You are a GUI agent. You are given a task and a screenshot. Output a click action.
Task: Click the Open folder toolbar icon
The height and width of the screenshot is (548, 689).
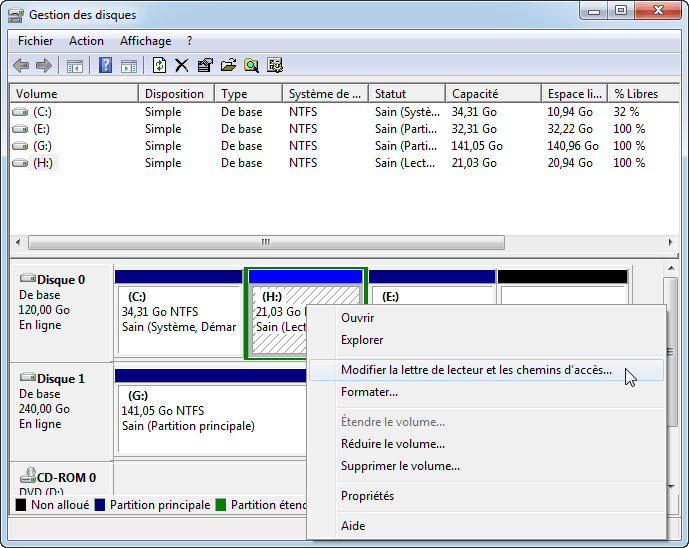[228, 65]
